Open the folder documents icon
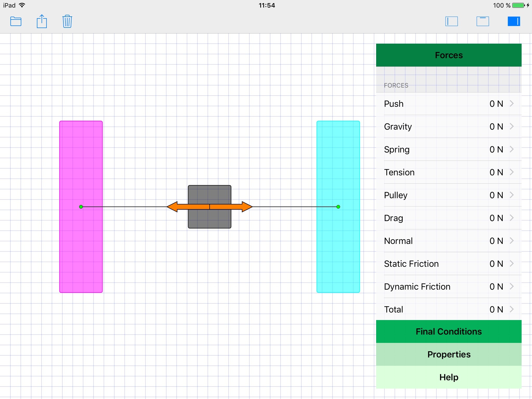 click(x=16, y=21)
